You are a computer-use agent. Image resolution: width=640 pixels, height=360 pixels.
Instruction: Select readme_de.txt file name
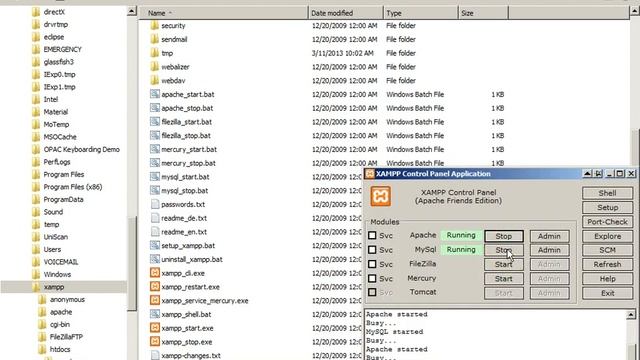(184, 218)
